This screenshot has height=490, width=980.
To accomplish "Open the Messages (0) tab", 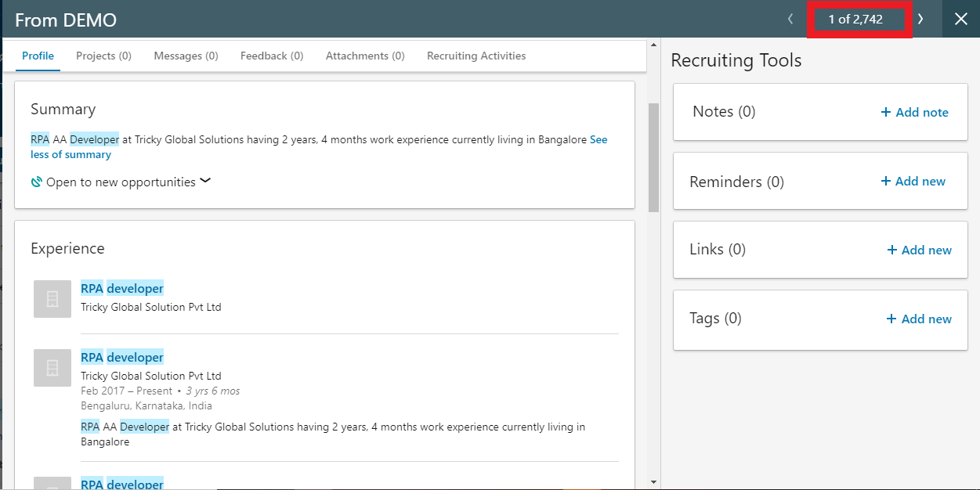I will tap(186, 56).
